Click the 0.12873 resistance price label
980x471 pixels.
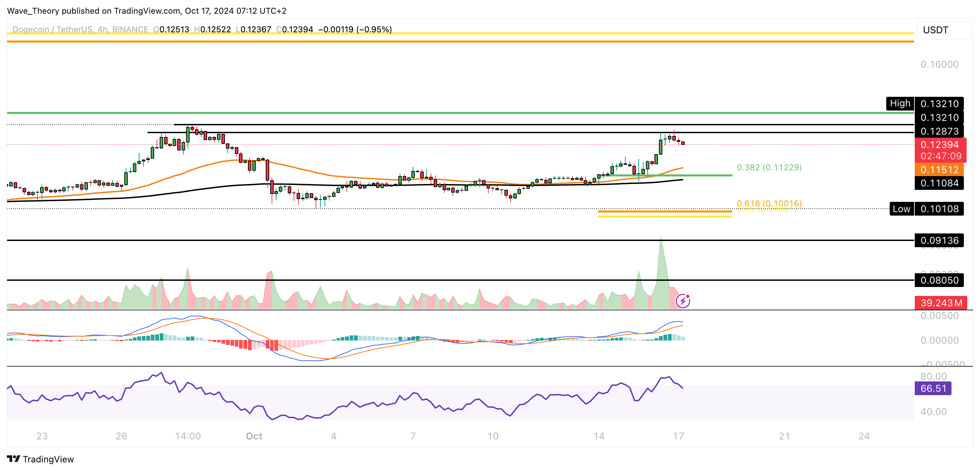[939, 131]
